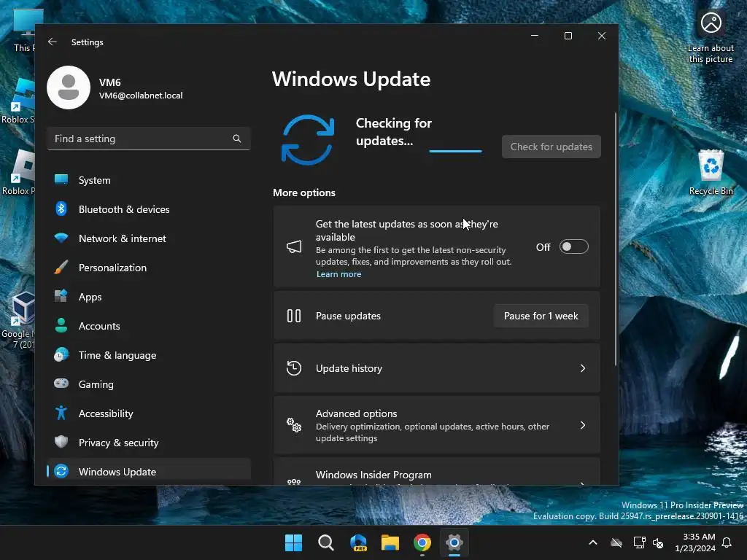Open Bluetooth & devices category
Screen dimensions: 747x560
point(149,209)
